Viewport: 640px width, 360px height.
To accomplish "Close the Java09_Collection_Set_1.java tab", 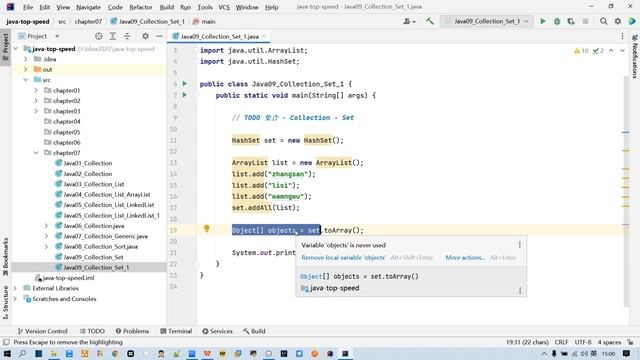I will [264, 36].
